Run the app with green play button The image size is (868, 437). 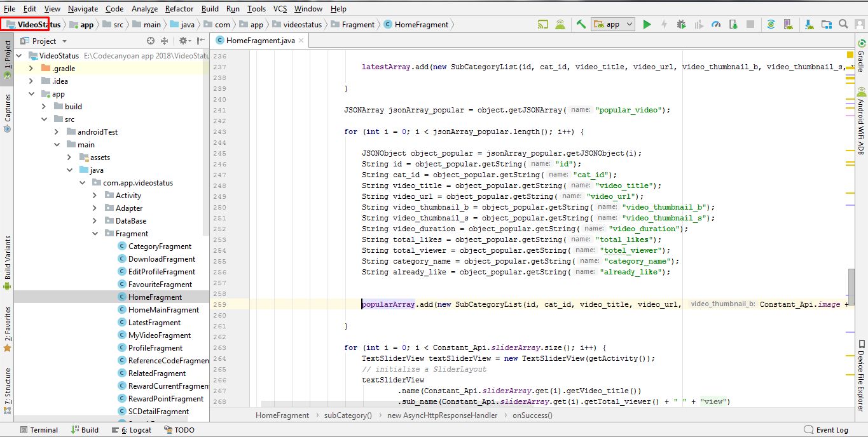(x=647, y=25)
